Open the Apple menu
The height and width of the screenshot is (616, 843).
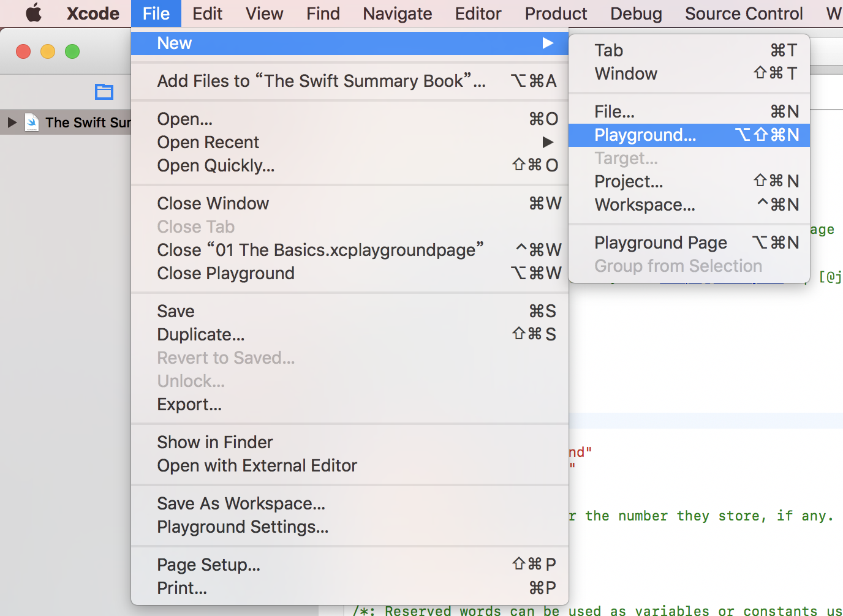pos(34,13)
